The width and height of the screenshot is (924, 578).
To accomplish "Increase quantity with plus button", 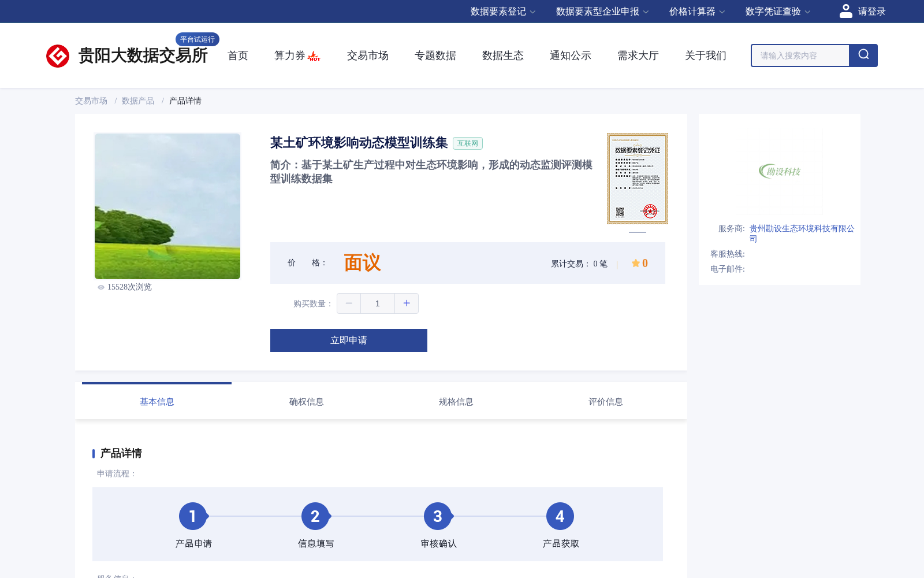I will (x=407, y=303).
